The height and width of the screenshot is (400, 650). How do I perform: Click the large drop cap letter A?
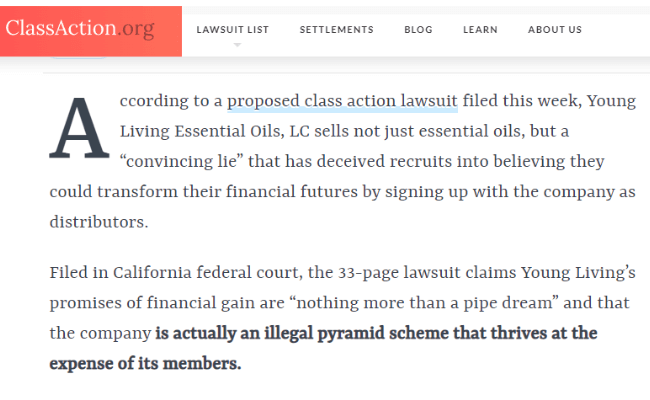click(79, 128)
